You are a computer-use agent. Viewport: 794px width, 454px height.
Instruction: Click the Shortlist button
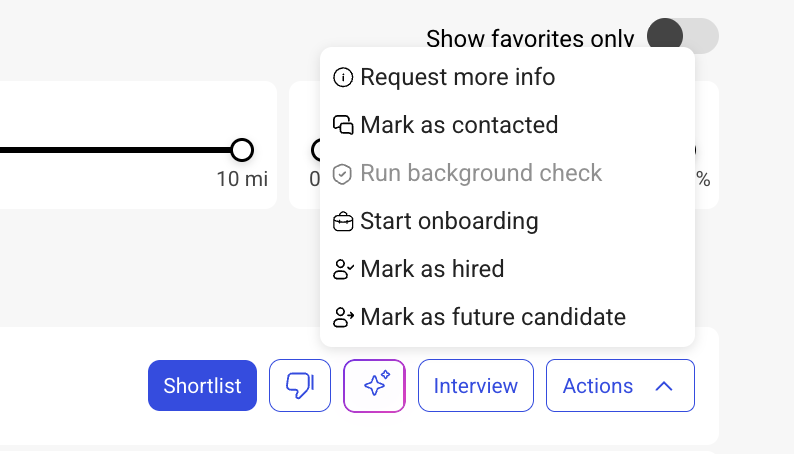(202, 386)
